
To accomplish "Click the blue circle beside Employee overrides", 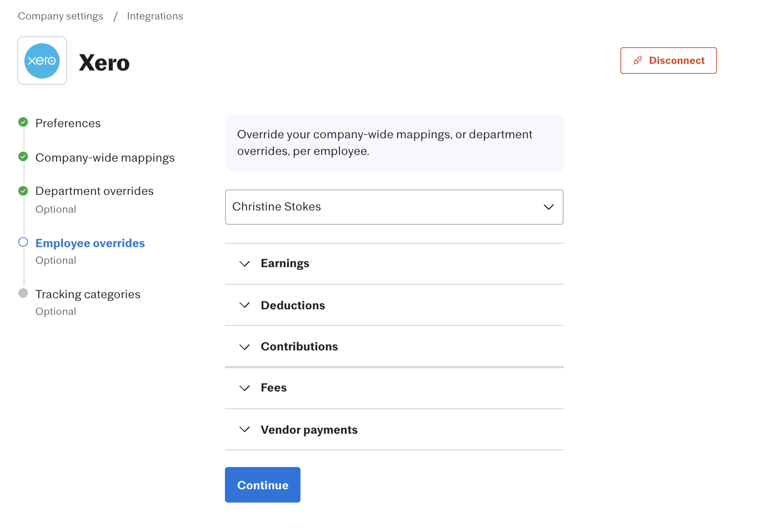I will click(23, 242).
